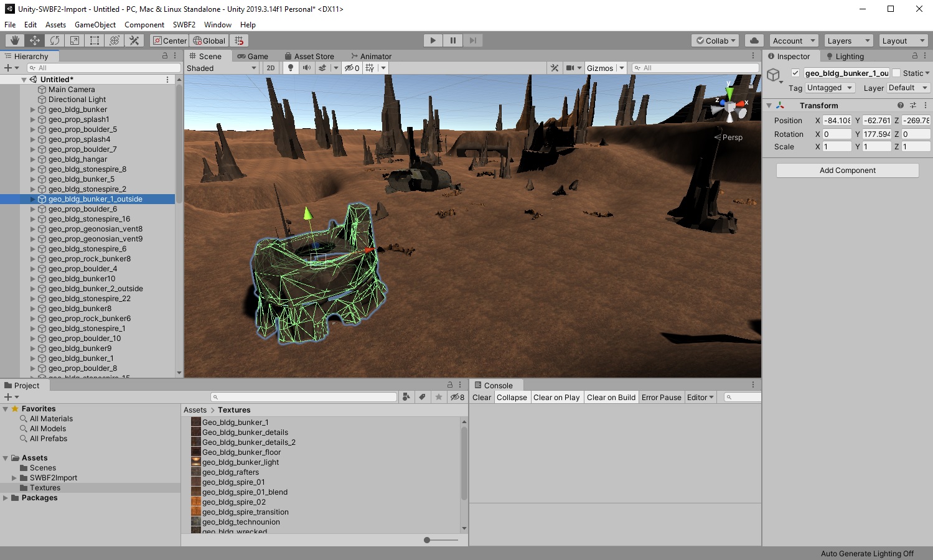This screenshot has width=933, height=560.
Task: Click the Add Component button
Action: pyautogui.click(x=847, y=170)
